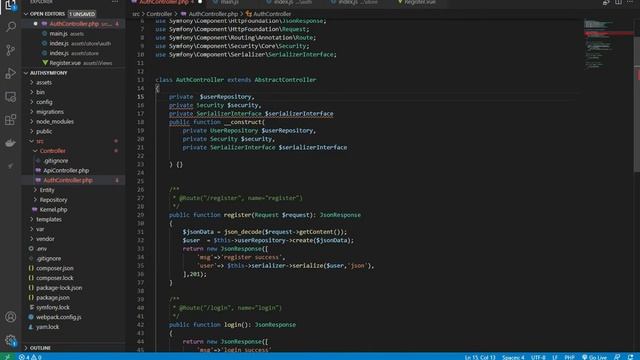Open the .env file
Image resolution: width=640 pixels, height=360 pixels.
[74, 249]
